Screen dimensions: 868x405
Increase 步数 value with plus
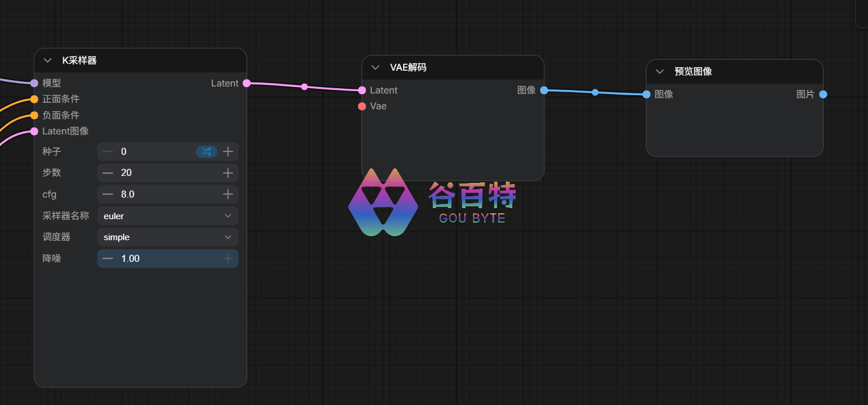pos(228,173)
